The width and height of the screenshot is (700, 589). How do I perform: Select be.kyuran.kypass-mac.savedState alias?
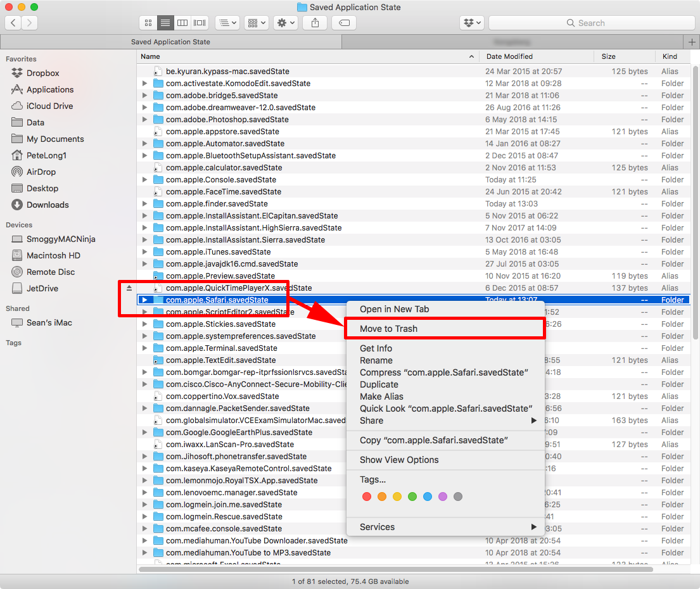[414, 72]
